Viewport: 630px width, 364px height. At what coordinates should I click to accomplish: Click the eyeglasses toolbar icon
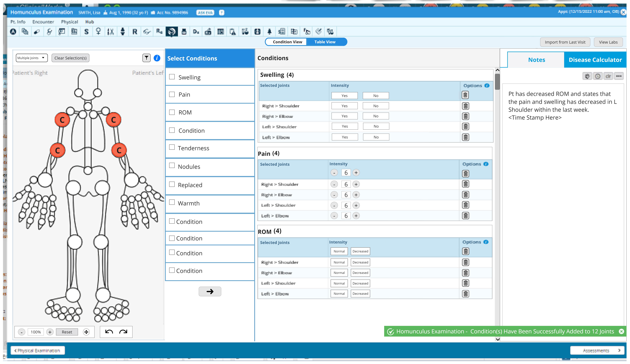tap(147, 32)
